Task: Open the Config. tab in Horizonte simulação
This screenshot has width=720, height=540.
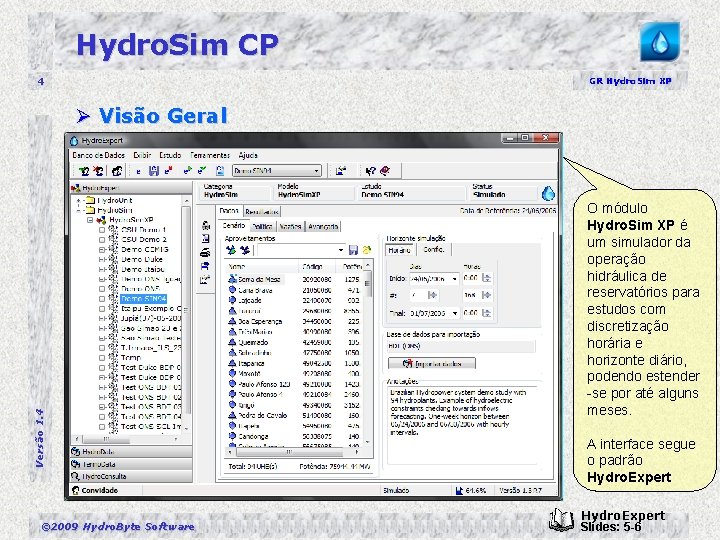Action: pos(433,249)
